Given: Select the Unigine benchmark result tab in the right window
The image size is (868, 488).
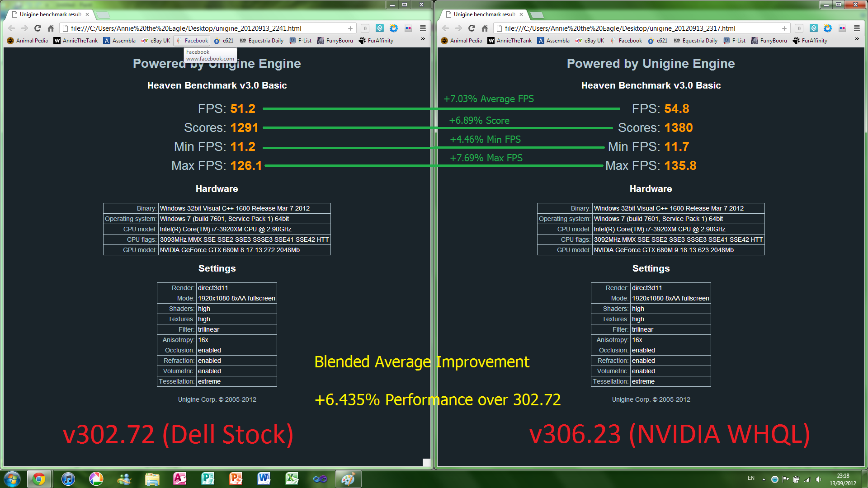Looking at the screenshot, I should pos(485,14).
